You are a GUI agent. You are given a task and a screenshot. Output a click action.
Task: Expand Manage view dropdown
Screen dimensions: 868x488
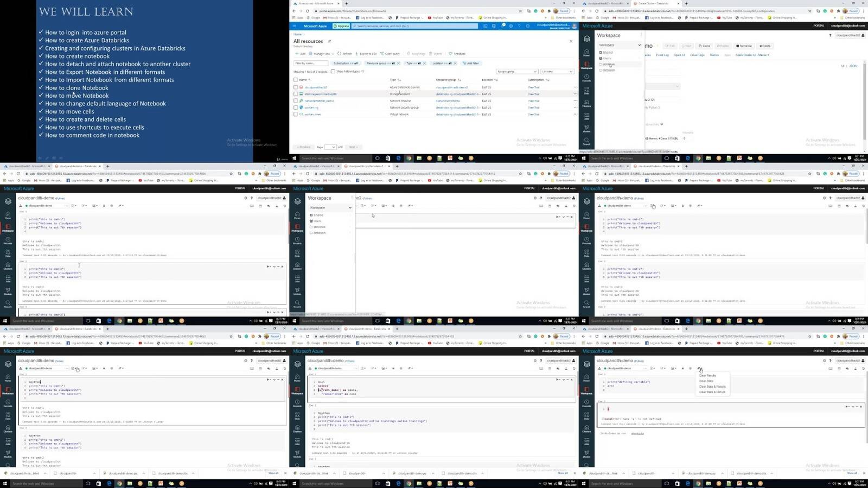click(321, 54)
